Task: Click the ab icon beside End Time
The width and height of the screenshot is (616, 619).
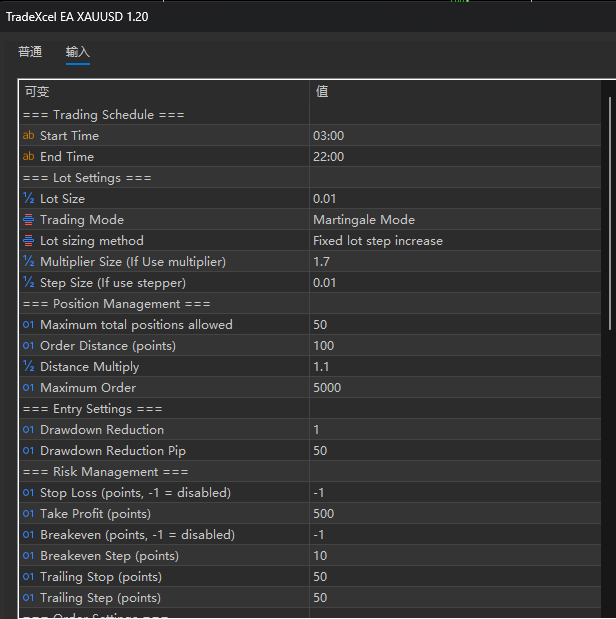Action: (x=28, y=157)
